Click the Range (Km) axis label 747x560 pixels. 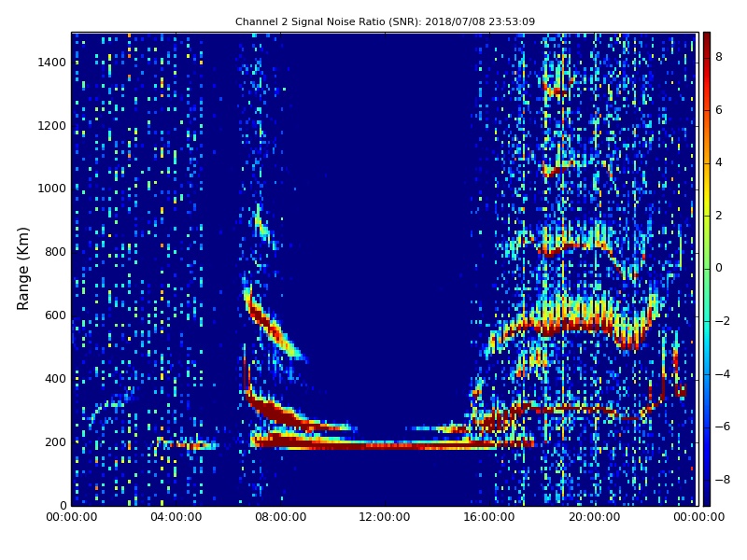click(22, 269)
